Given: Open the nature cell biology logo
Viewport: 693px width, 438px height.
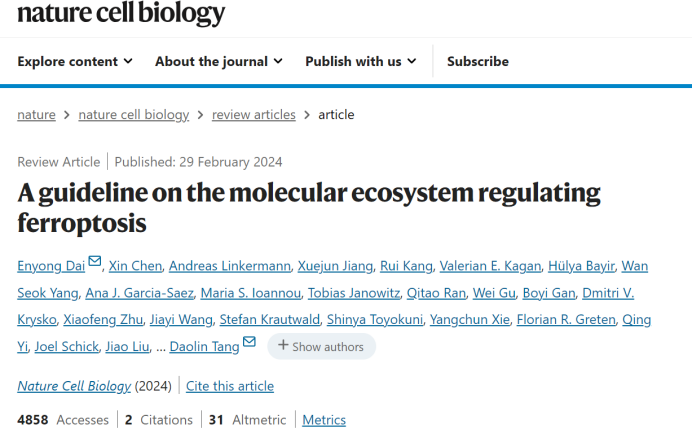Looking at the screenshot, I should click(x=121, y=12).
